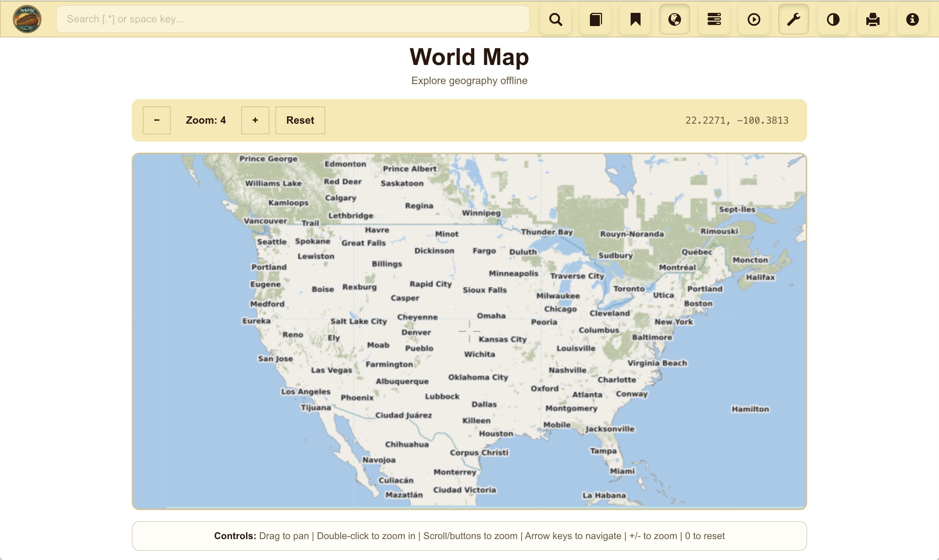
Task: Zoom out using the − button
Action: point(156,120)
